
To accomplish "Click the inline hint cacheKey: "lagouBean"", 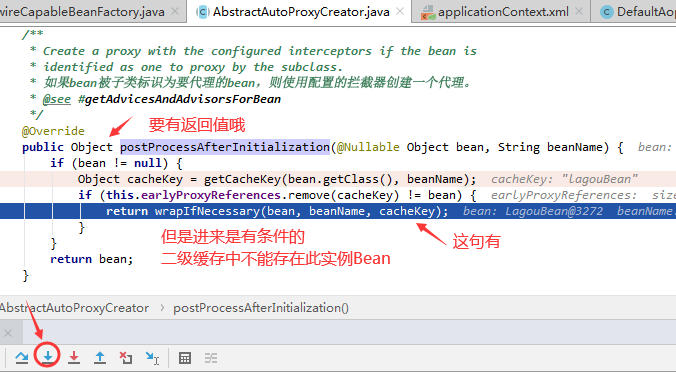I will coord(564,179).
